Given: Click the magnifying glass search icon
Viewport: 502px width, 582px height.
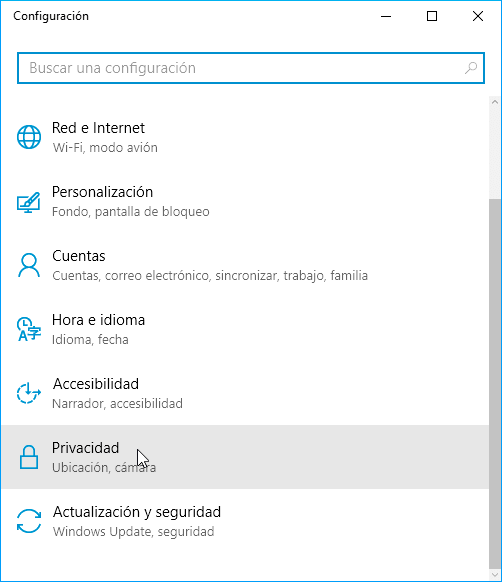Looking at the screenshot, I should (471, 68).
